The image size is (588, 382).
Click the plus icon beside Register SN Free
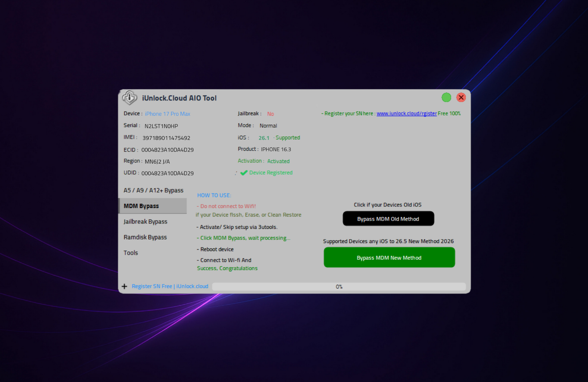[124, 286]
